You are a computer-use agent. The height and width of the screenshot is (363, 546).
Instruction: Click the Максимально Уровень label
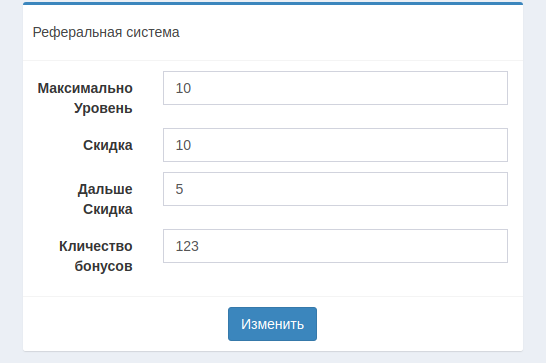pyautogui.click(x=85, y=98)
